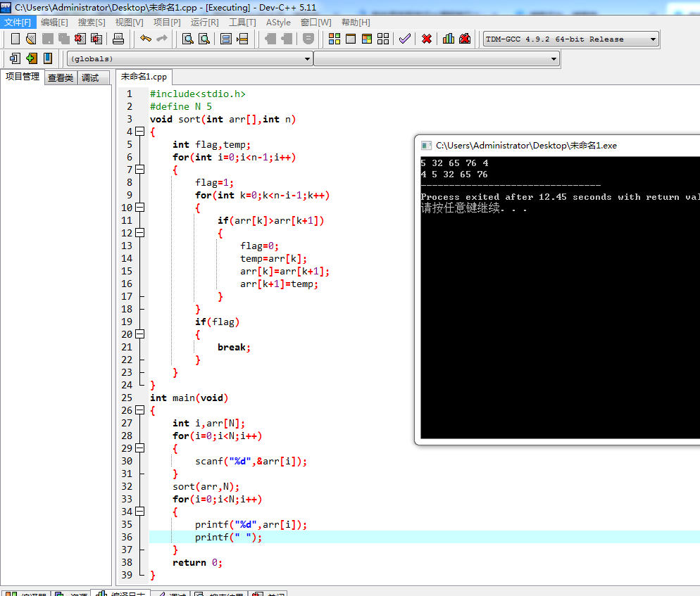Image resolution: width=700 pixels, height=596 pixels.
Task: Click the Close All files toolbar icon
Action: point(96,39)
